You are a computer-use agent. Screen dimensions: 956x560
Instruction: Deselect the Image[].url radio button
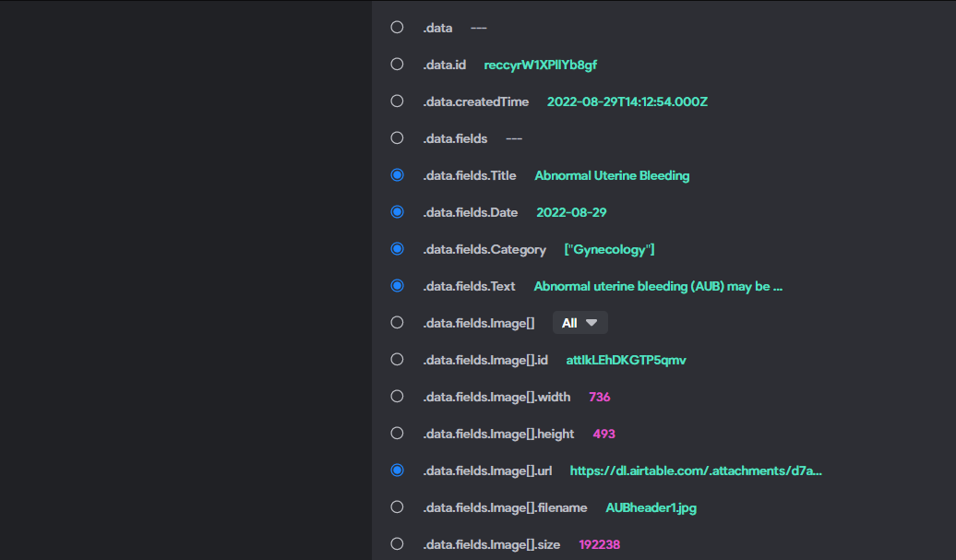point(397,470)
